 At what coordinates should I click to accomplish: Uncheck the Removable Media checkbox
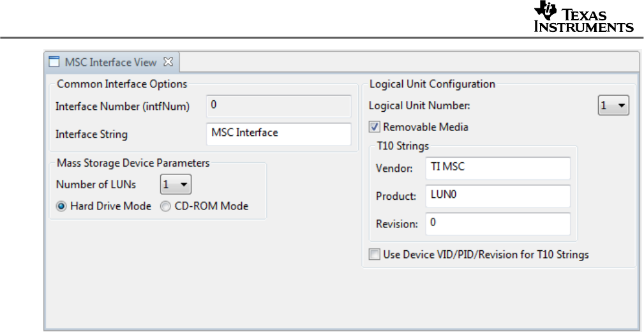(374, 127)
